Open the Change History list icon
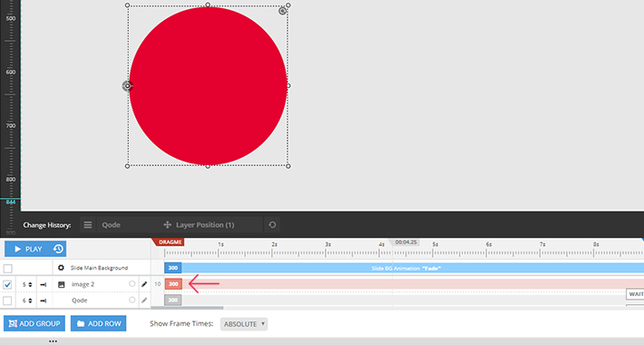 87,225
